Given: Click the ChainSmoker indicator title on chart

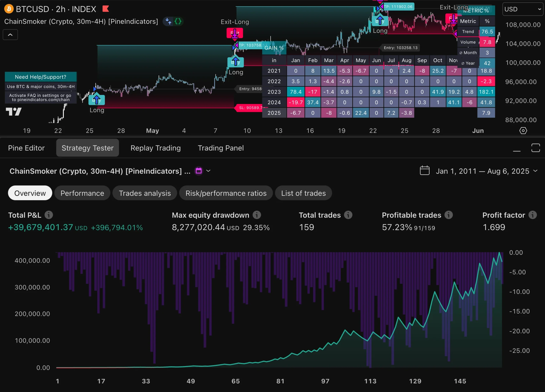Looking at the screenshot, I should click(81, 22).
